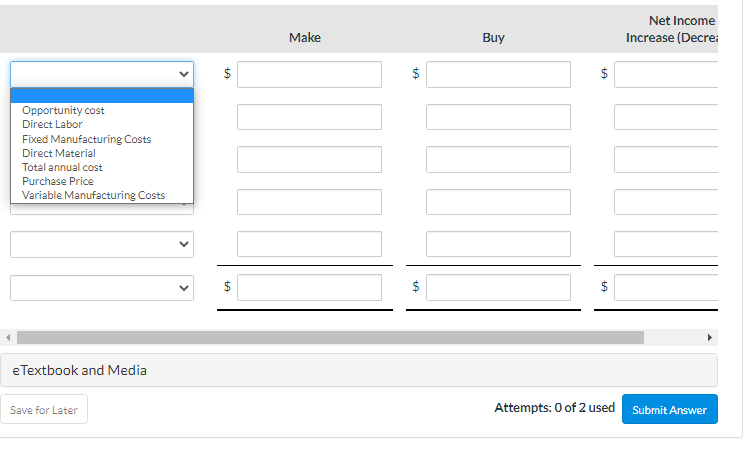Click the Buy column header
This screenshot has height=456, width=743.
click(493, 37)
